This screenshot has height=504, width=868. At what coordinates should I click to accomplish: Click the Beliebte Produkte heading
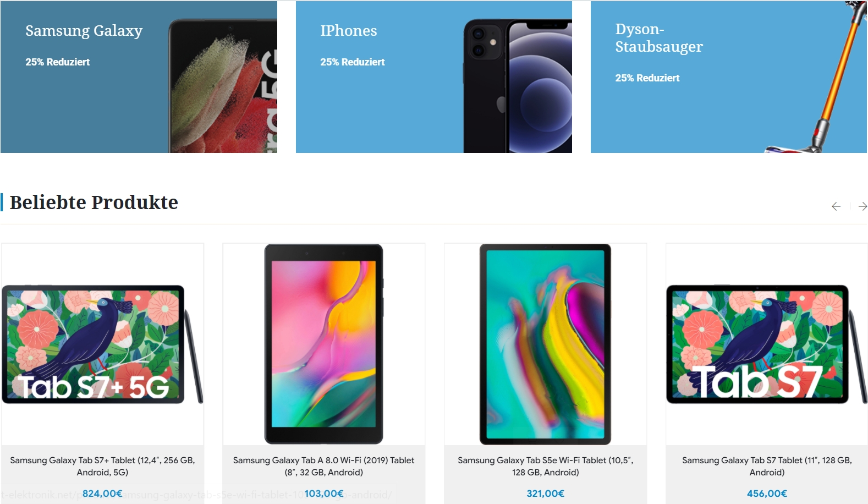(x=94, y=202)
